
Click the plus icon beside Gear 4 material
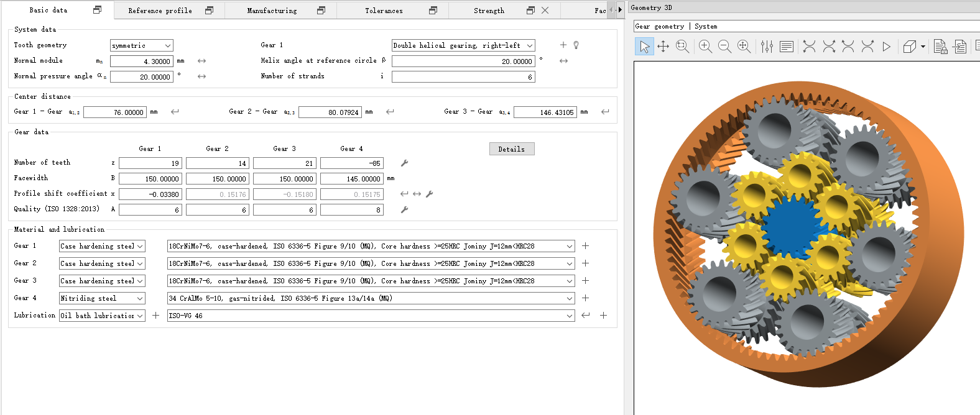[585, 298]
